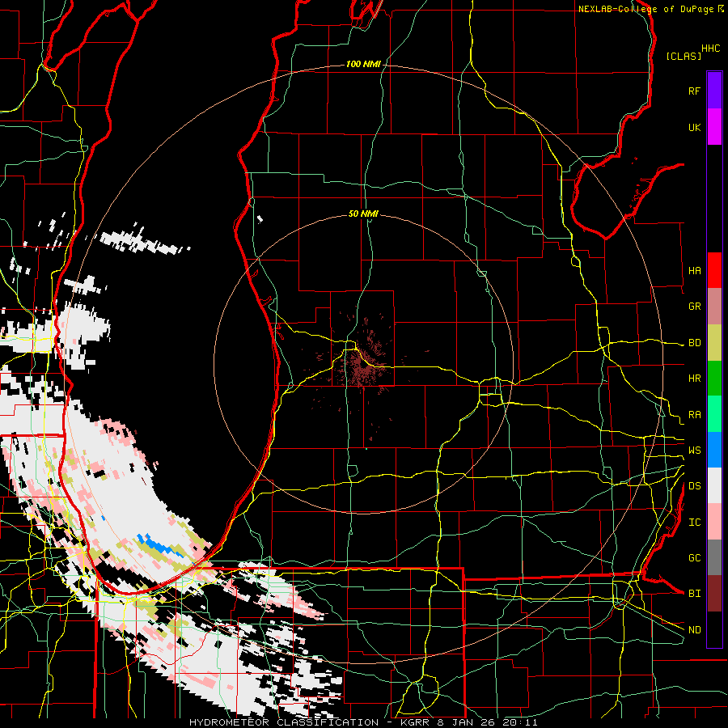Click the red HA legend swatch
728x728 pixels.
point(714,270)
